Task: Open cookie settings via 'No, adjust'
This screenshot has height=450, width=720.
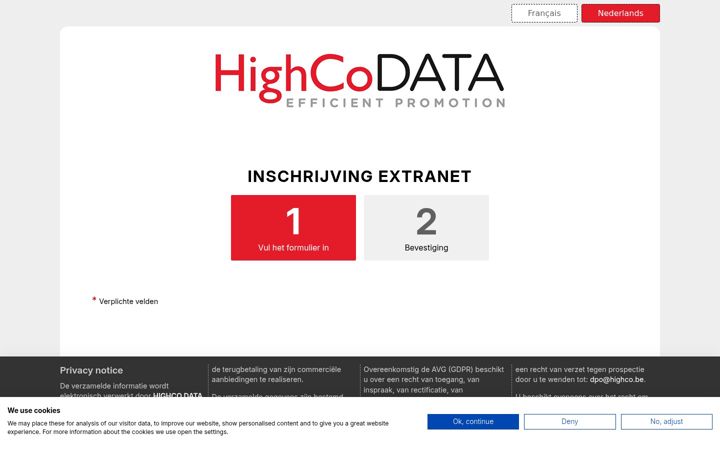Action: (x=667, y=422)
